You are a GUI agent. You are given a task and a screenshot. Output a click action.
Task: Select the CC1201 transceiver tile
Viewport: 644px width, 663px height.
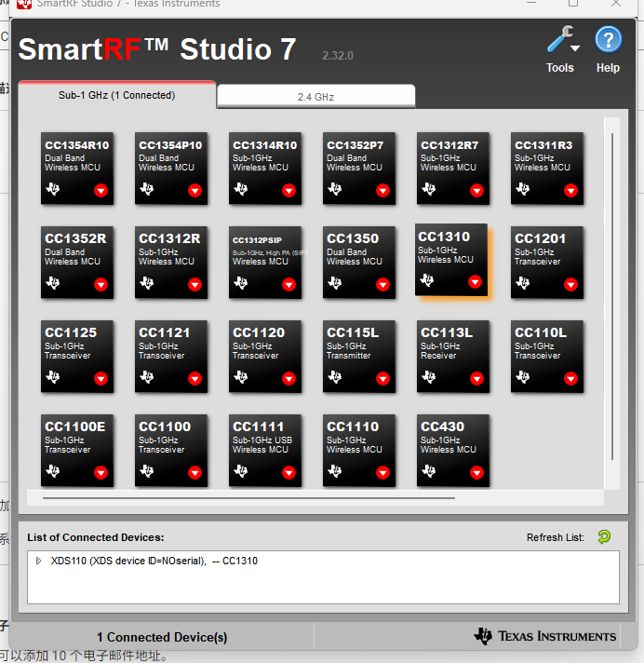coord(547,263)
